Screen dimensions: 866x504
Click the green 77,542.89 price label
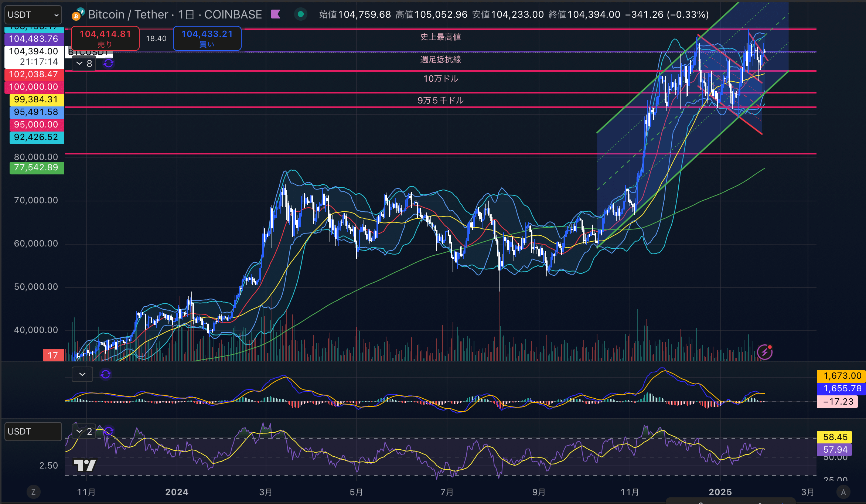click(37, 168)
